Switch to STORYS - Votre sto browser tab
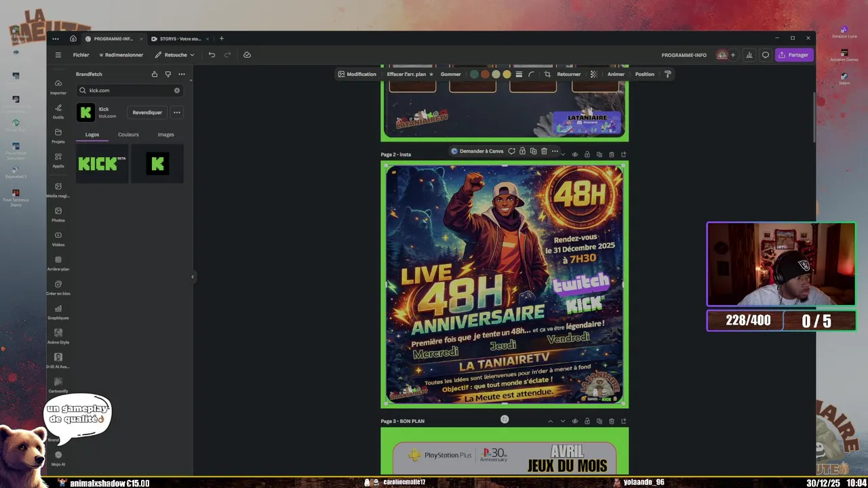The height and width of the screenshot is (488, 868). 180,39
